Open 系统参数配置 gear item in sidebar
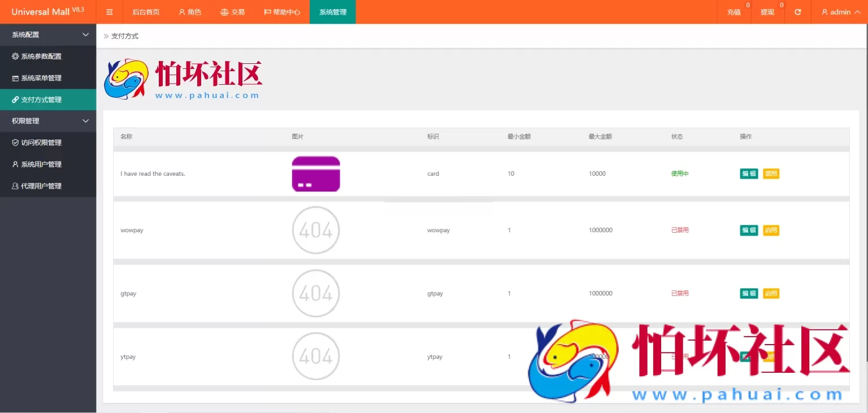This screenshot has width=868, height=413. [41, 56]
